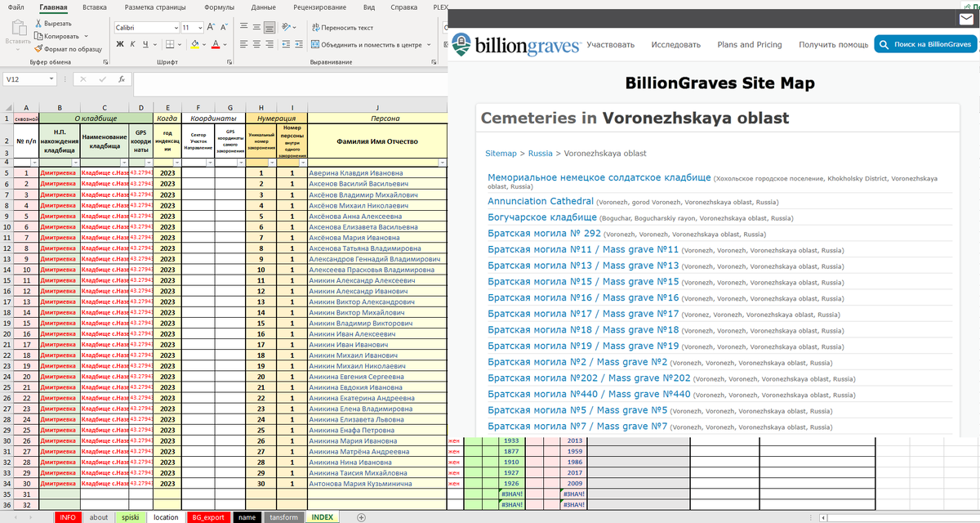Toggle underline (Ч) formatting
Screen dimensions: 980x523
(x=145, y=44)
